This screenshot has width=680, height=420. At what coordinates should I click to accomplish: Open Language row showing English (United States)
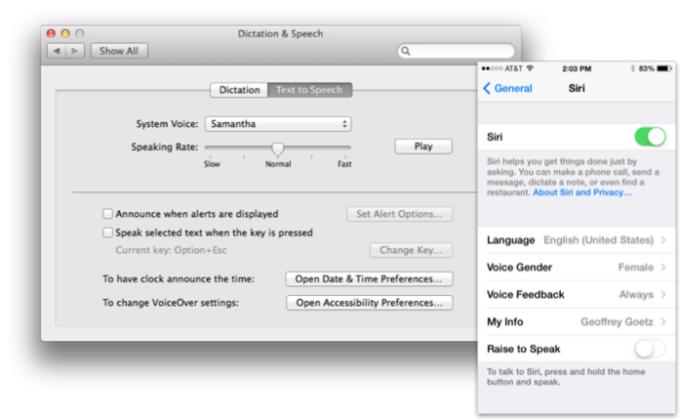click(x=576, y=240)
